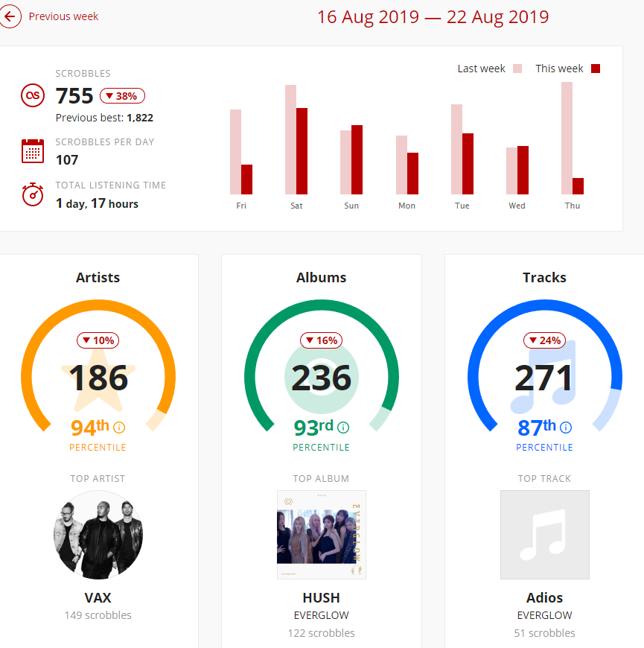Select the 16% albums decrease badge
Image resolution: width=644 pixels, height=648 pixels.
(321, 340)
